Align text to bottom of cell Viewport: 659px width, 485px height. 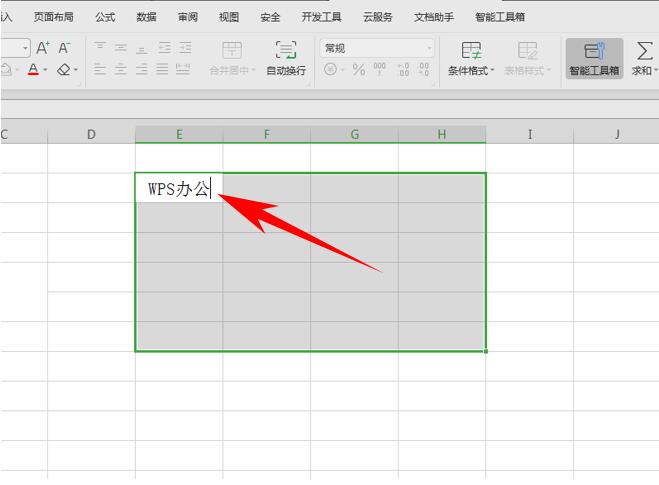142,48
